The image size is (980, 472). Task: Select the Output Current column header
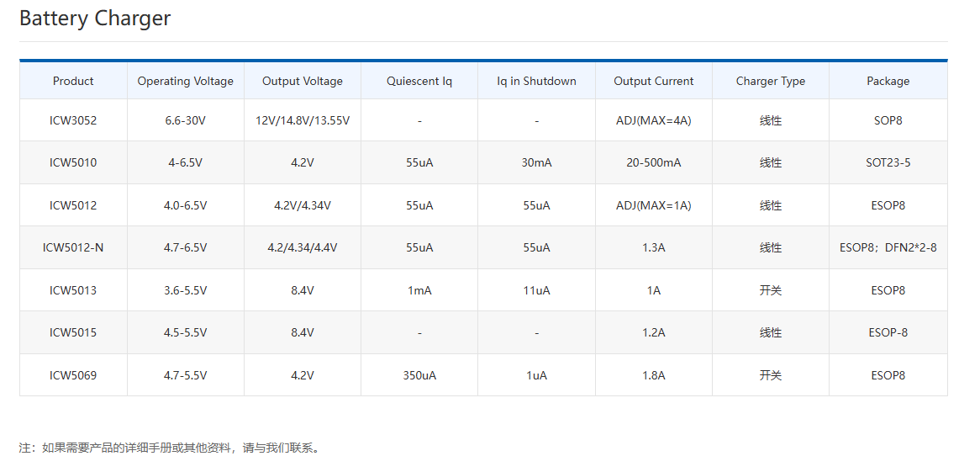tap(654, 81)
